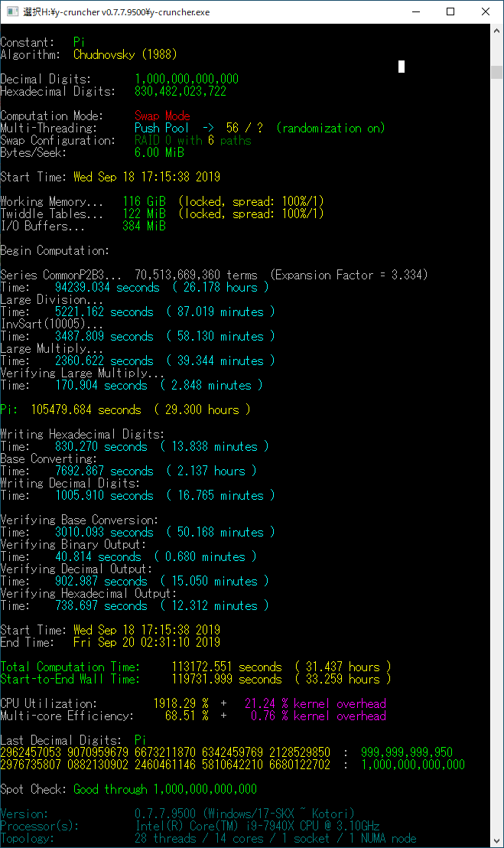This screenshot has width=504, height=848.
Task: Click the white selection cursor block
Action: 402,67
